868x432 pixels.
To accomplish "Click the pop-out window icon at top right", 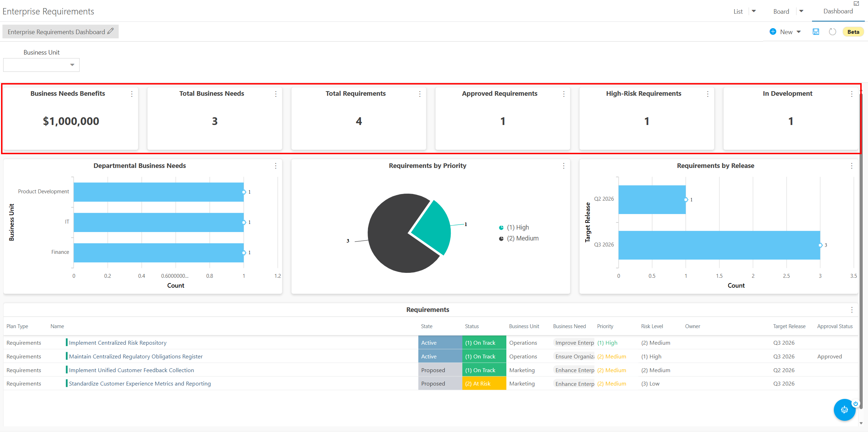I will click(857, 4).
